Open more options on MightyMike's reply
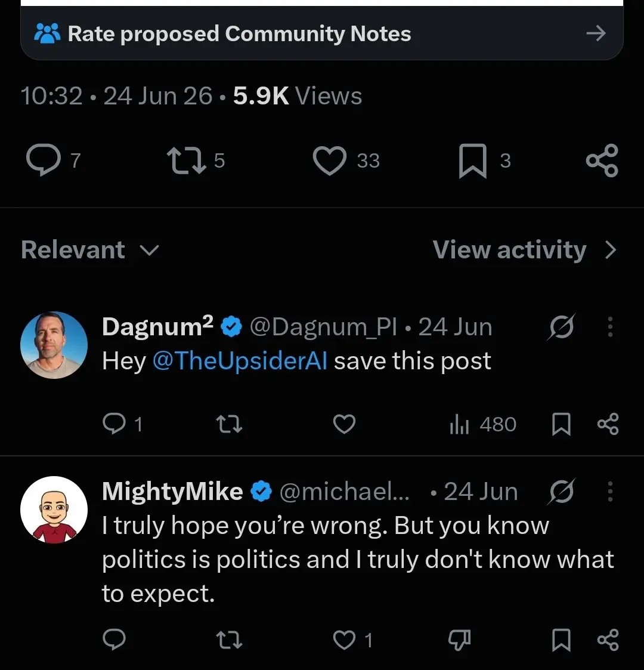This screenshot has height=670, width=644. (610, 492)
